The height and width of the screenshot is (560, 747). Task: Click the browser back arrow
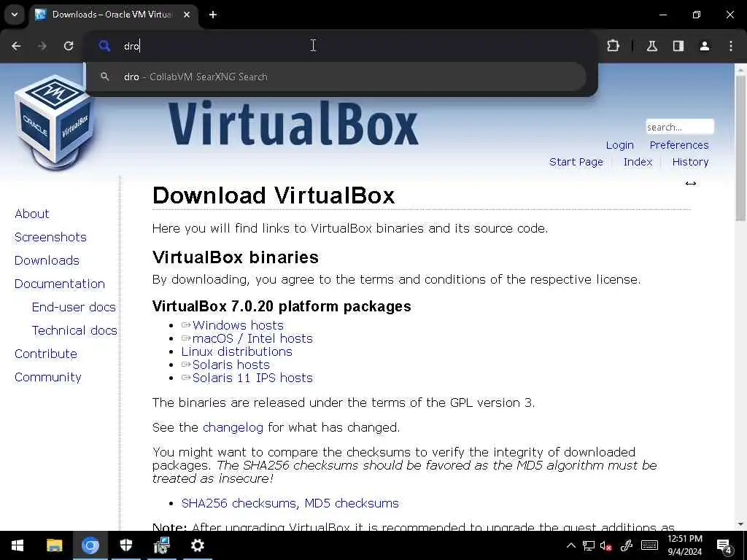tap(16, 46)
